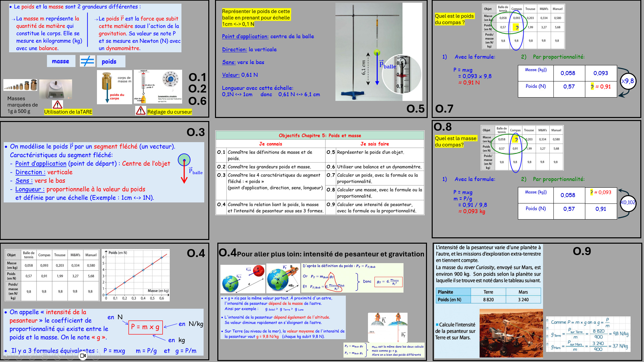Activate the slideshow zoom magnifier

(x=58, y=356)
